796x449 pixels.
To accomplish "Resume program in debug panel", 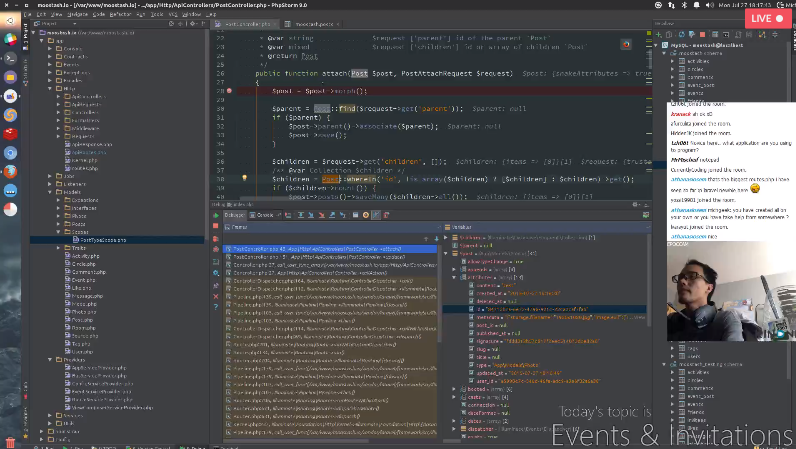I will point(216,215).
